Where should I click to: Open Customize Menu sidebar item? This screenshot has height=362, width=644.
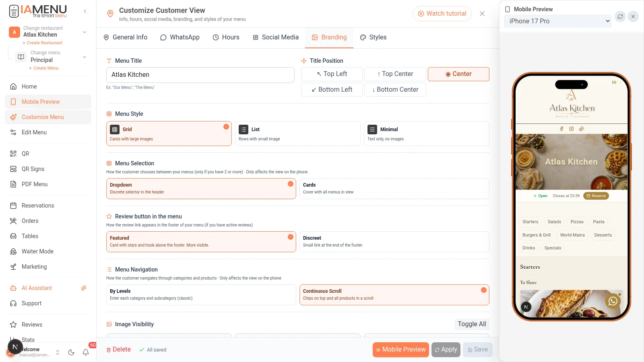48,117
